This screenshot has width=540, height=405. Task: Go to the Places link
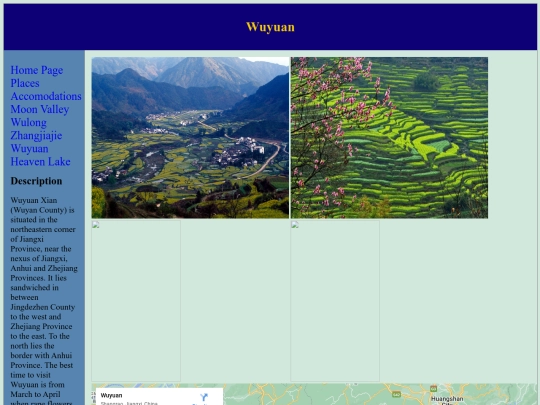tap(25, 83)
